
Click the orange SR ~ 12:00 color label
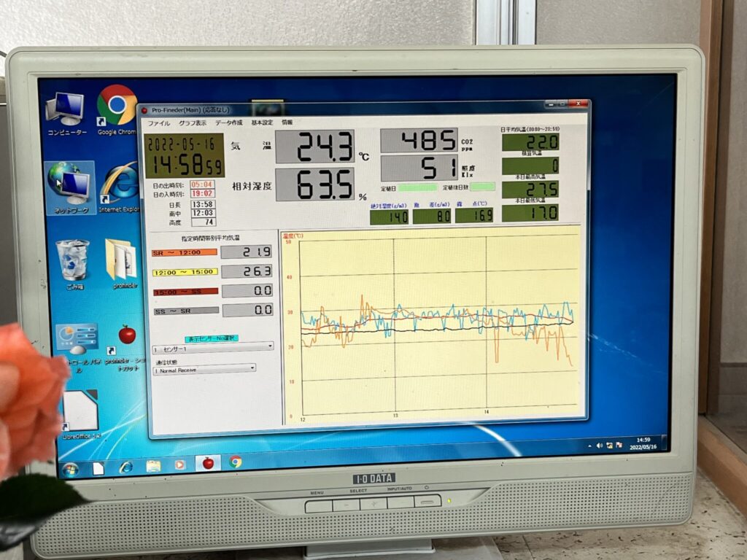click(x=185, y=252)
